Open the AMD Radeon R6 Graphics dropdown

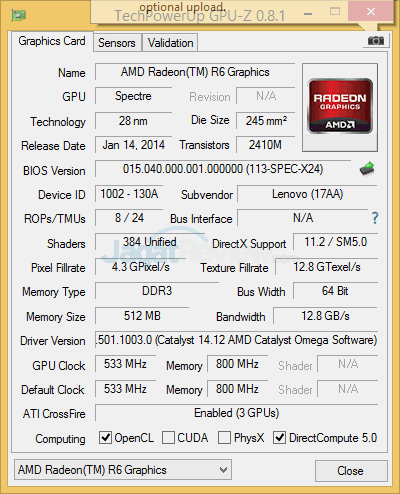click(123, 470)
